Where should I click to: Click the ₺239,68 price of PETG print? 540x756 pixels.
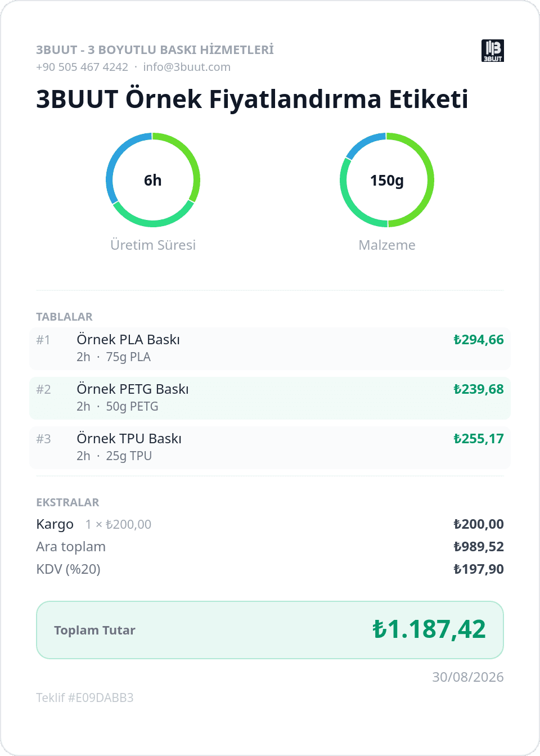coord(479,389)
